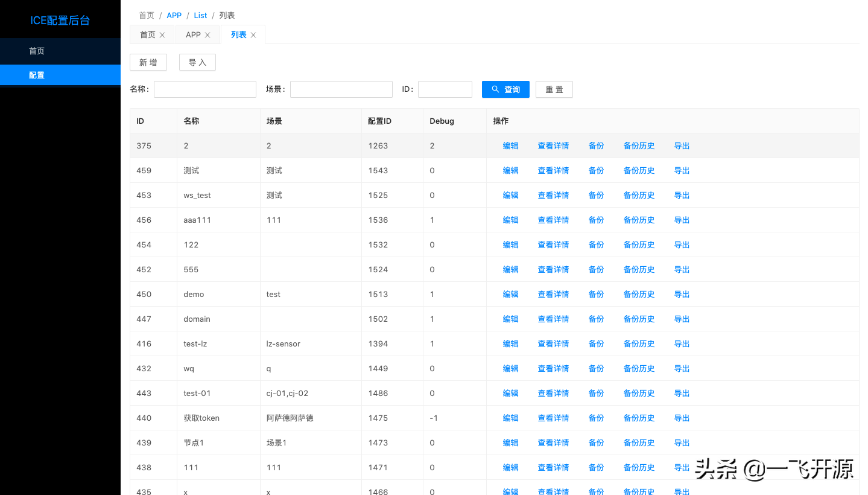The width and height of the screenshot is (868, 495).
Task: Click 查看详情 for row 测试 459
Action: [x=553, y=170]
